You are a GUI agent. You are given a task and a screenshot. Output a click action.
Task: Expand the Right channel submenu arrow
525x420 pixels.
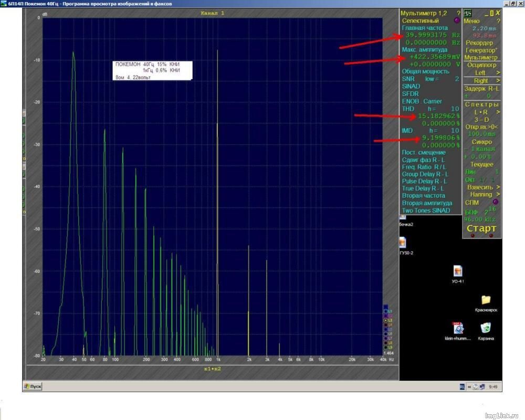498,81
